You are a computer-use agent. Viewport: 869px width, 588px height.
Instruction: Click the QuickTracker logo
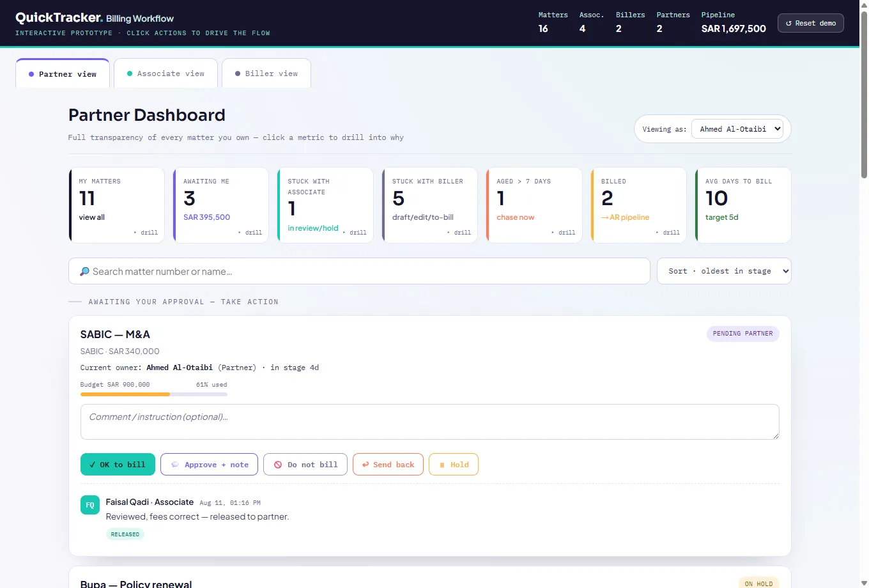tap(59, 18)
